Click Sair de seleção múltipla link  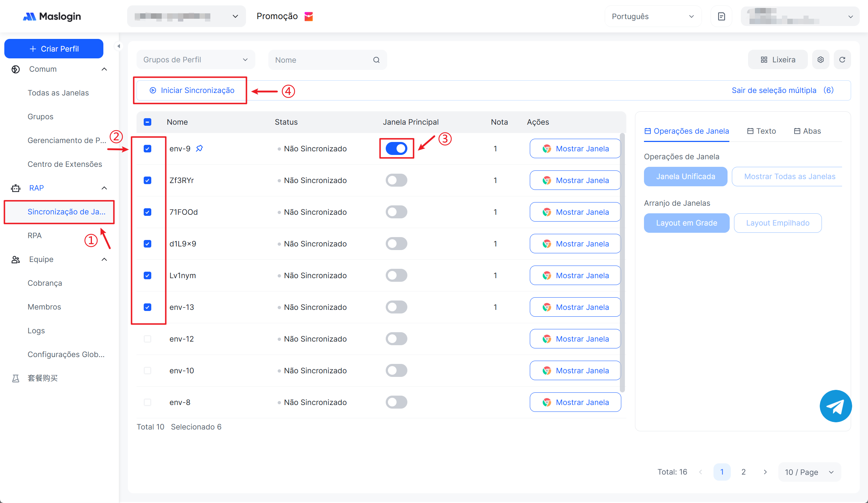(x=774, y=90)
